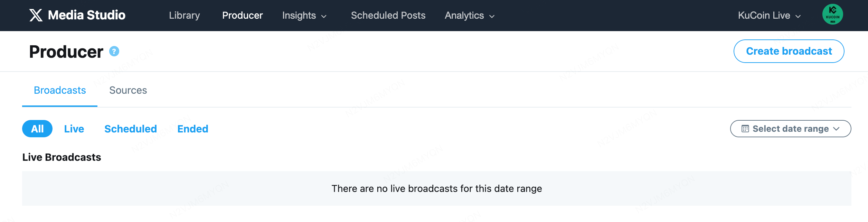The height and width of the screenshot is (222, 868).
Task: Open the Producer help question-mark icon
Action: click(114, 52)
